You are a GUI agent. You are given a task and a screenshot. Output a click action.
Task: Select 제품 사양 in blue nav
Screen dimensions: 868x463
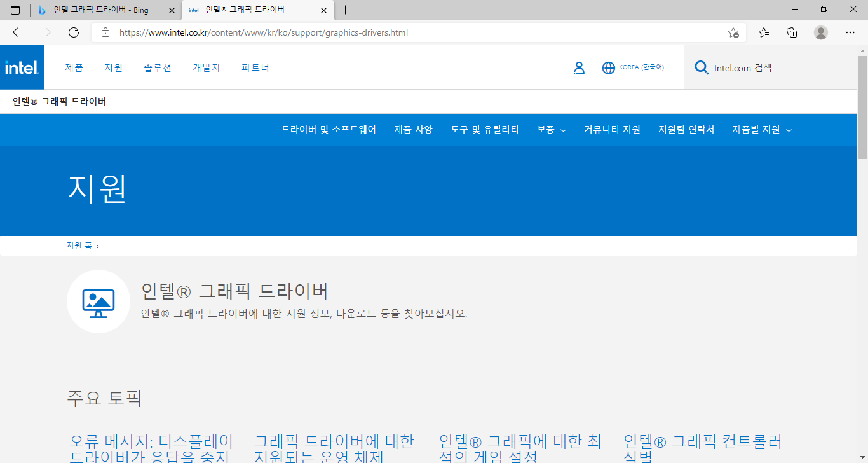(413, 129)
